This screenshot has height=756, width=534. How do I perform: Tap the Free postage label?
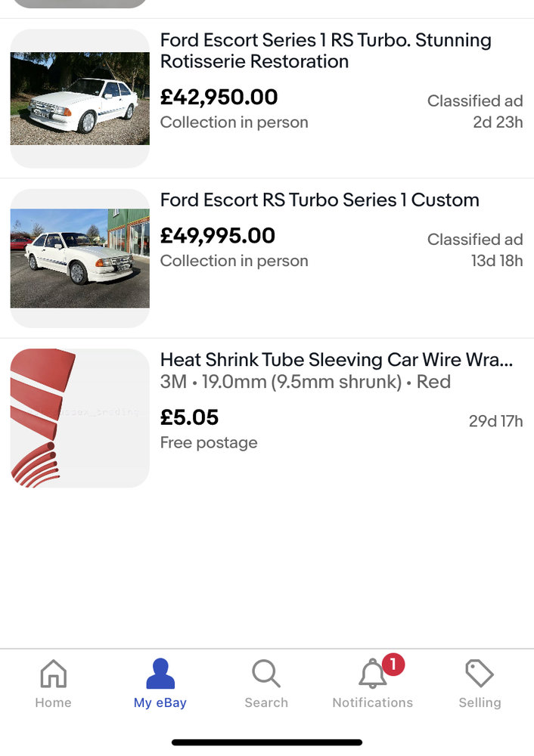(x=208, y=443)
